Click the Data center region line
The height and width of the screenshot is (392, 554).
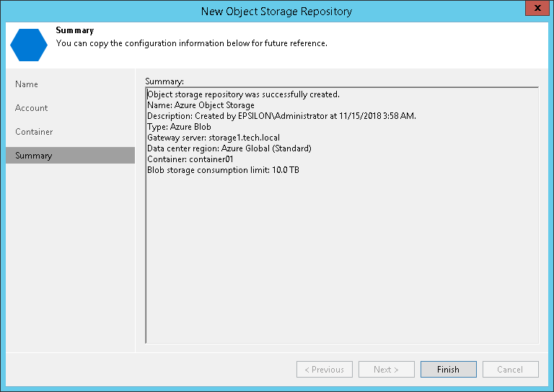(229, 148)
